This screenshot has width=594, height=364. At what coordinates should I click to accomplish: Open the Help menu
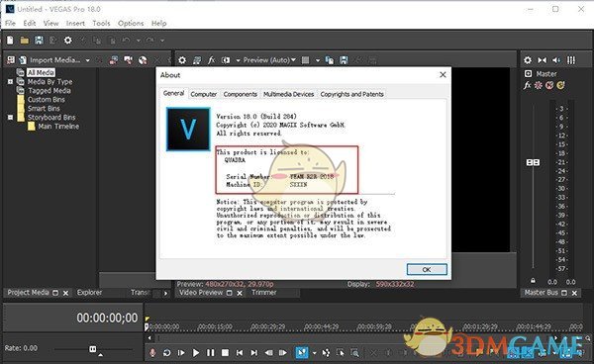pyautogui.click(x=158, y=23)
